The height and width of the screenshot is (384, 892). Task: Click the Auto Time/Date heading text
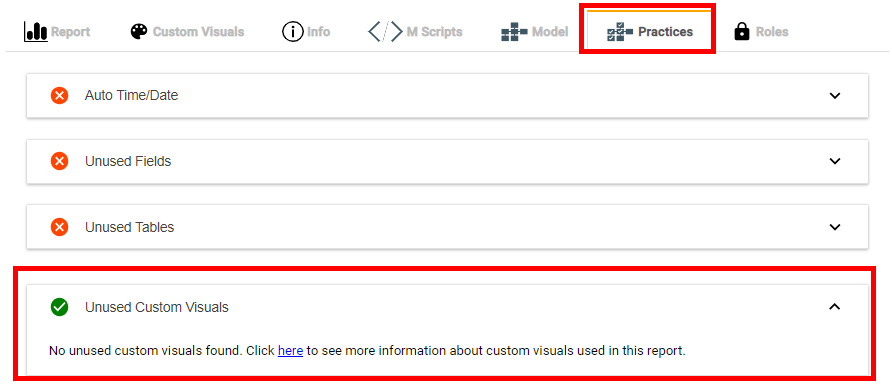(131, 96)
